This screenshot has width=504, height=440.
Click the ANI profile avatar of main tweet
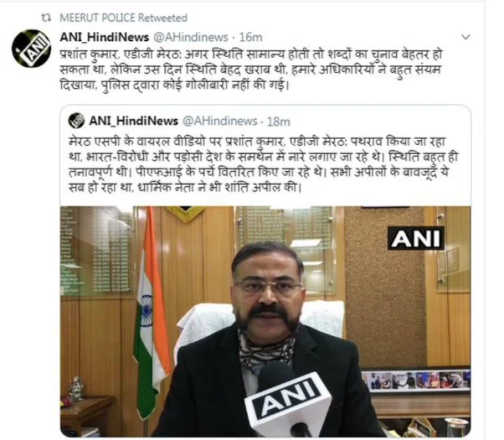[31, 48]
